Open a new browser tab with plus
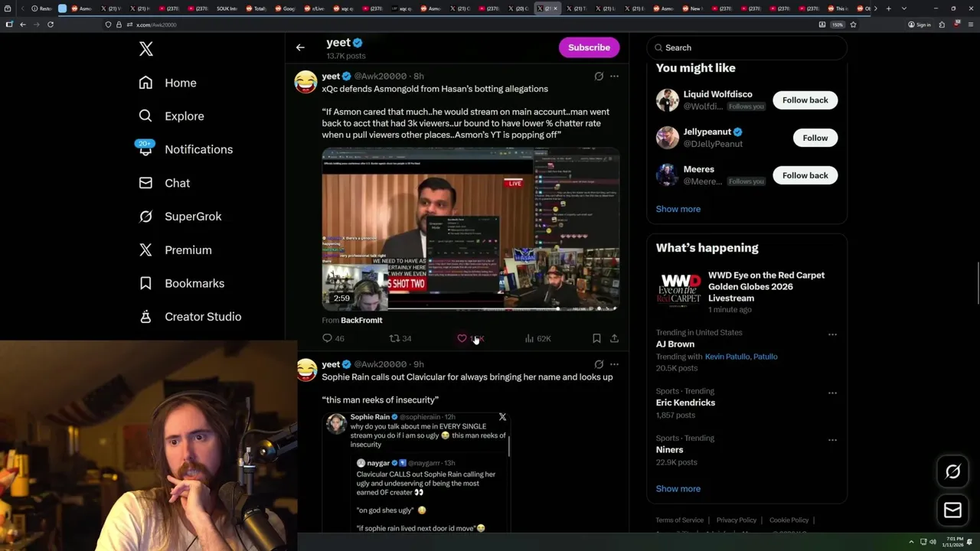 tap(888, 8)
